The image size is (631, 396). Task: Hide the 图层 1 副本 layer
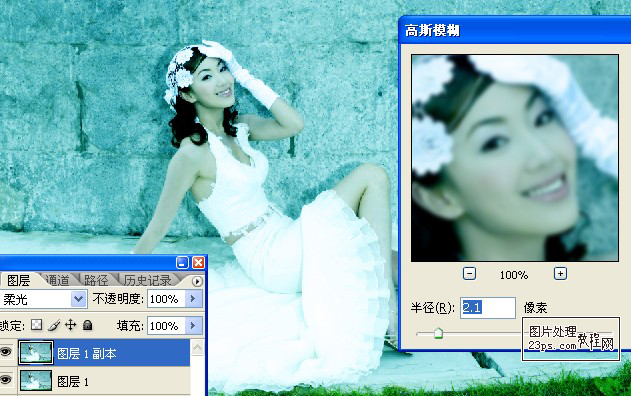(x=6, y=353)
